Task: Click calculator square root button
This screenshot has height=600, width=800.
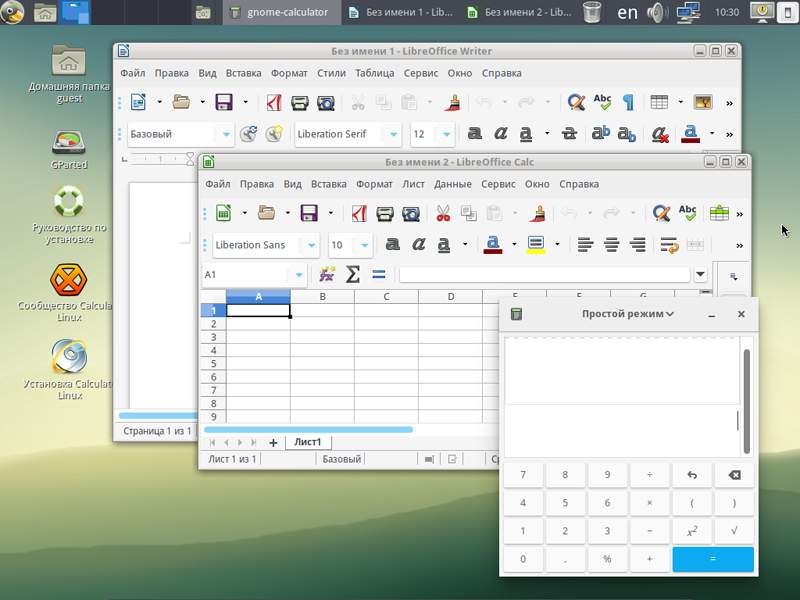Action: pyautogui.click(x=734, y=531)
